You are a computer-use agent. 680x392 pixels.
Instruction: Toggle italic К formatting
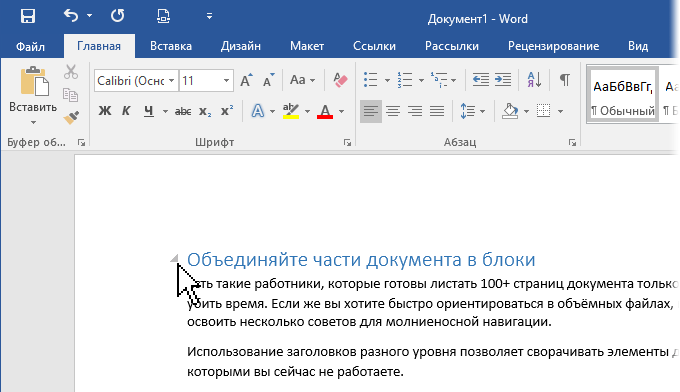(126, 111)
